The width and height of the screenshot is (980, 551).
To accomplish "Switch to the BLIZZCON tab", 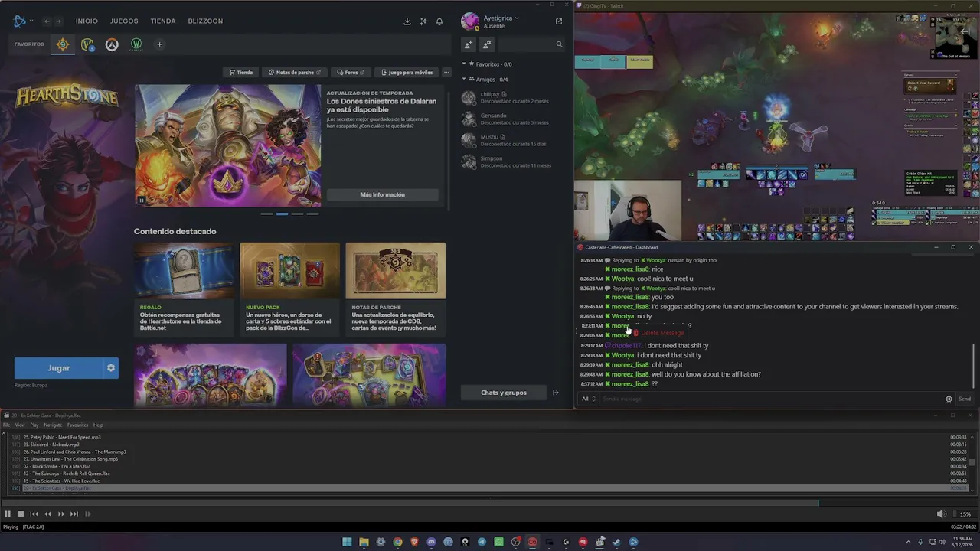I will [205, 21].
